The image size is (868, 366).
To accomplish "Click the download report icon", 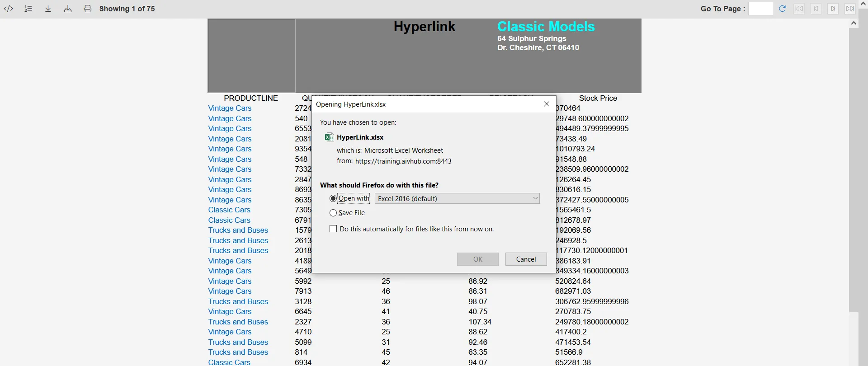I will [48, 9].
